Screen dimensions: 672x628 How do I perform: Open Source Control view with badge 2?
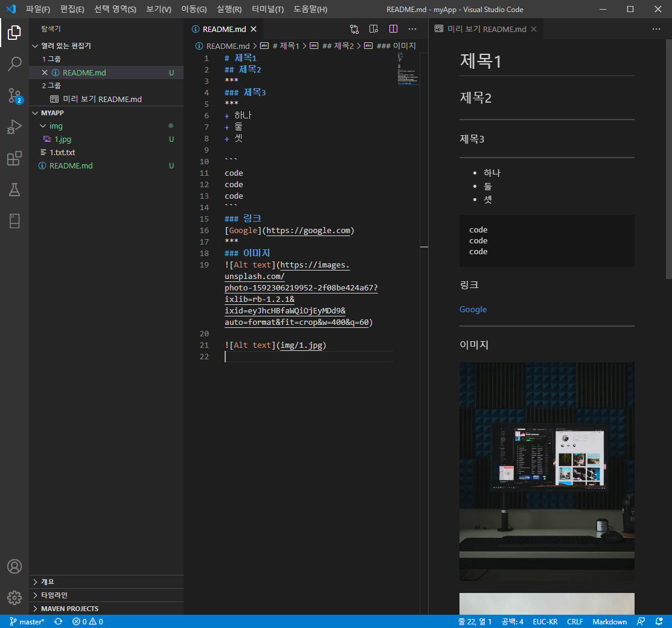(x=14, y=95)
